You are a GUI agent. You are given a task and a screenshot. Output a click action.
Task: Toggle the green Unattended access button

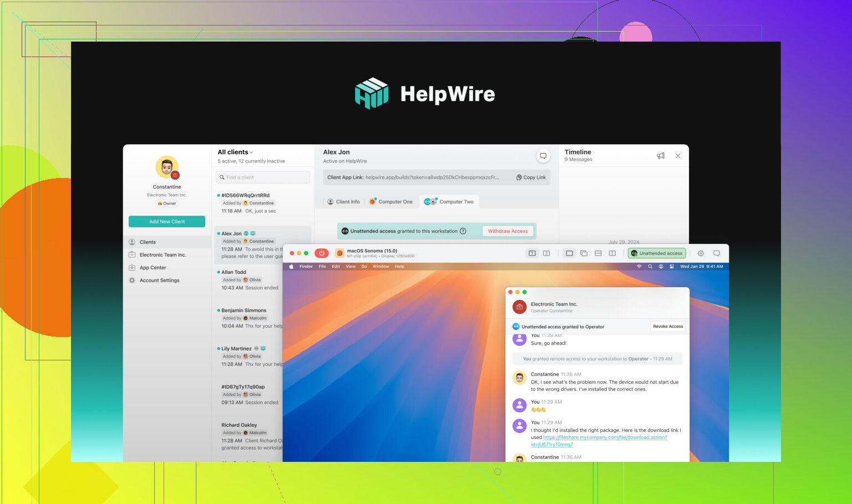pyautogui.click(x=657, y=253)
